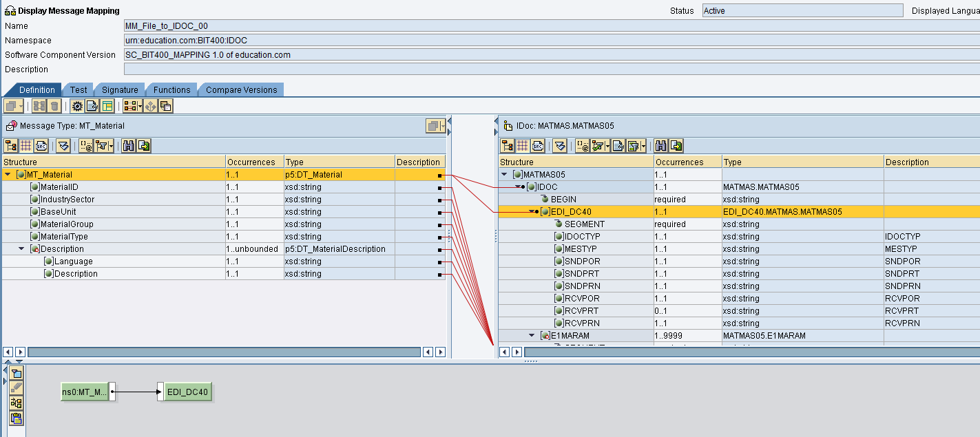Collapse the MATMAS05 root node
980x437 pixels.
point(504,175)
